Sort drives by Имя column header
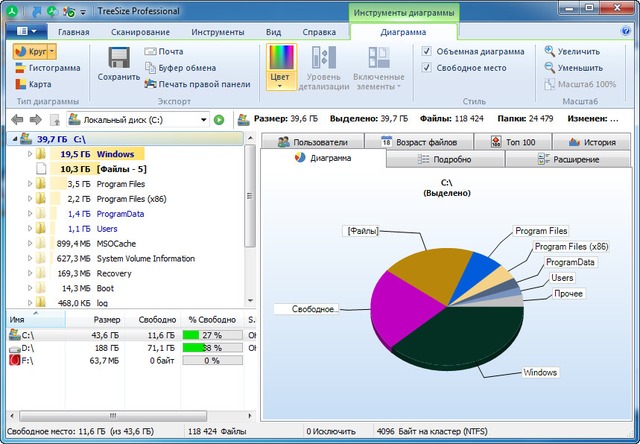 coord(36,319)
